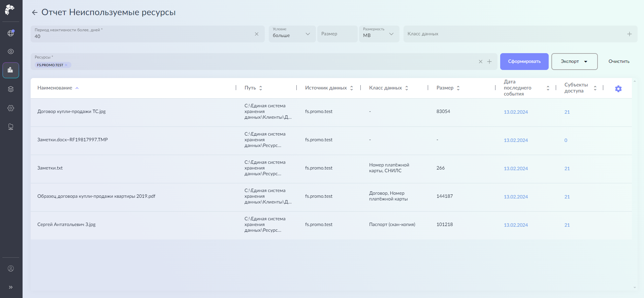
Task: Open the Размерность MB dropdown
Action: coord(379,34)
